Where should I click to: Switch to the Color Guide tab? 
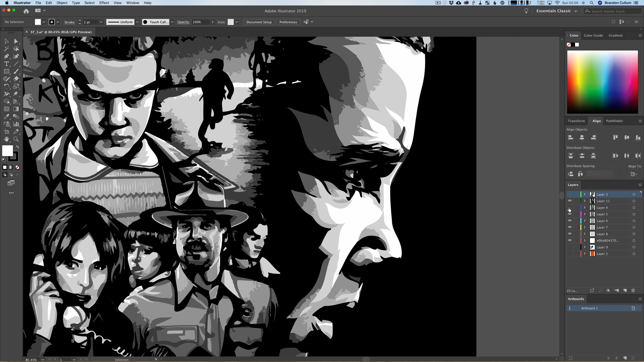pos(593,36)
